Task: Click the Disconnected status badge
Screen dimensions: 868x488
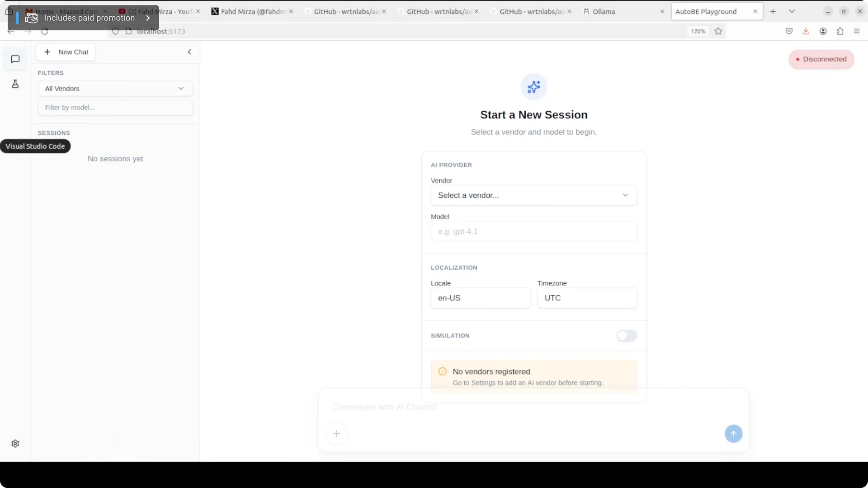Action: tap(821, 59)
